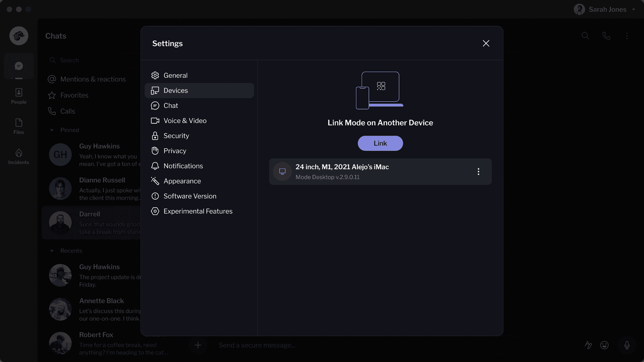
Task: Open the Experimental Features settings
Action: point(197,211)
